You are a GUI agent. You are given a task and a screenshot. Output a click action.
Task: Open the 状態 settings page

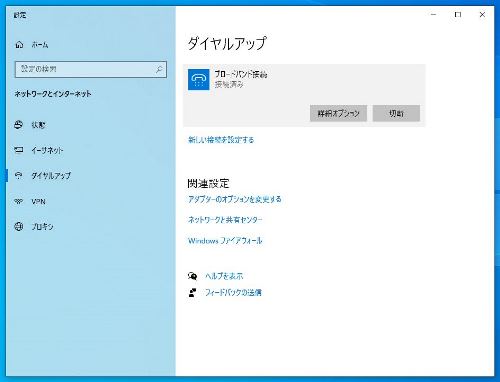pos(38,125)
